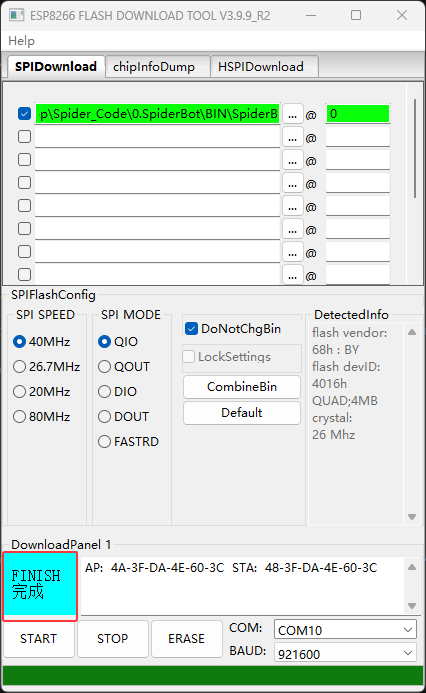Click the STOP button
The image size is (426, 693).
pos(112,639)
